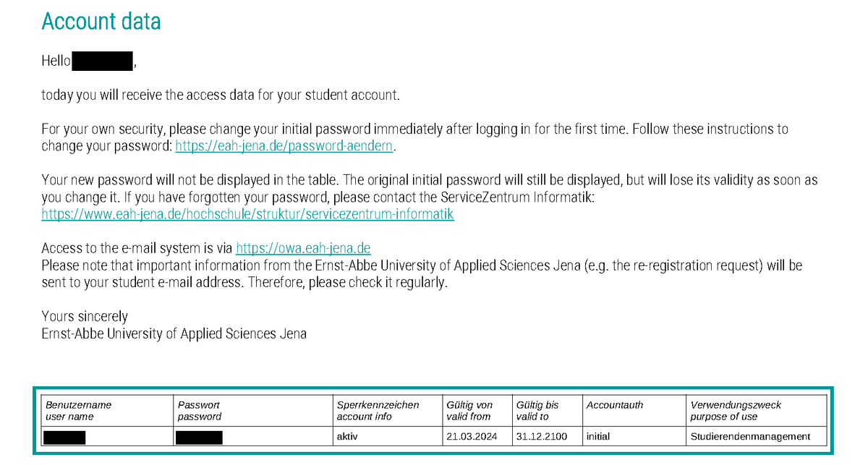868x465 pixels.
Task: Select the Accountauth column header
Action: 634,411
